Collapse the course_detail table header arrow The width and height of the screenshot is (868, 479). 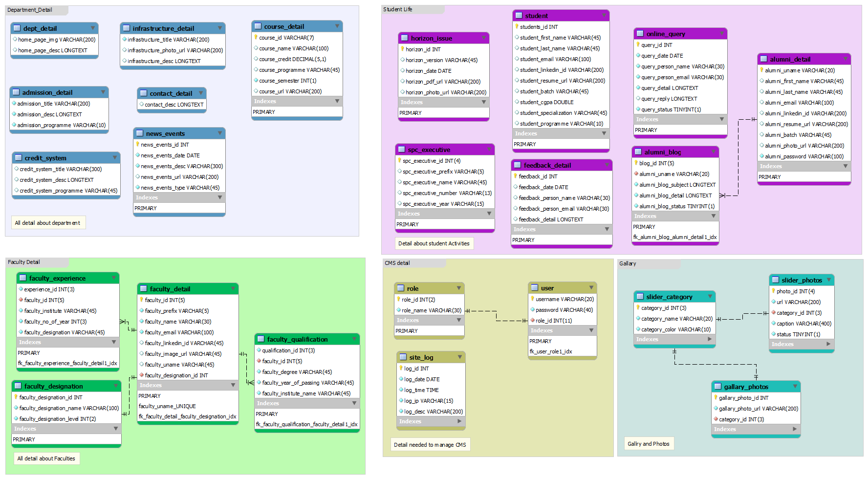tap(337, 26)
